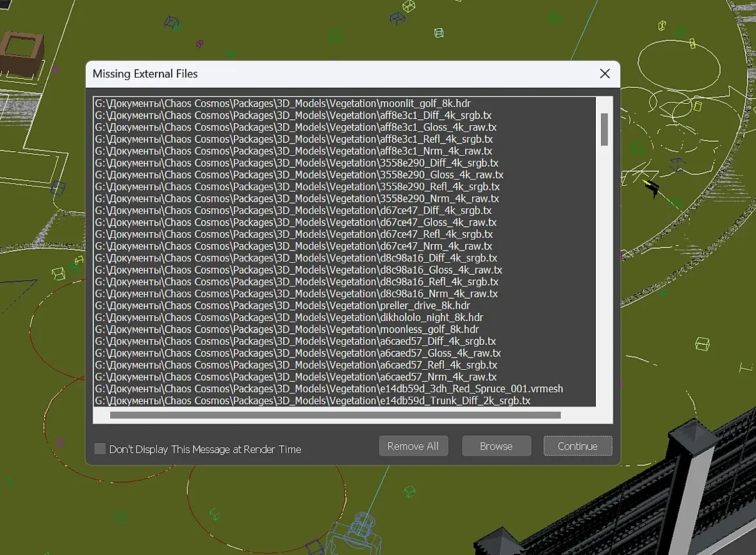The height and width of the screenshot is (555, 756).
Task: Enable Don't Display This Message at Render Time
Action: [100, 449]
